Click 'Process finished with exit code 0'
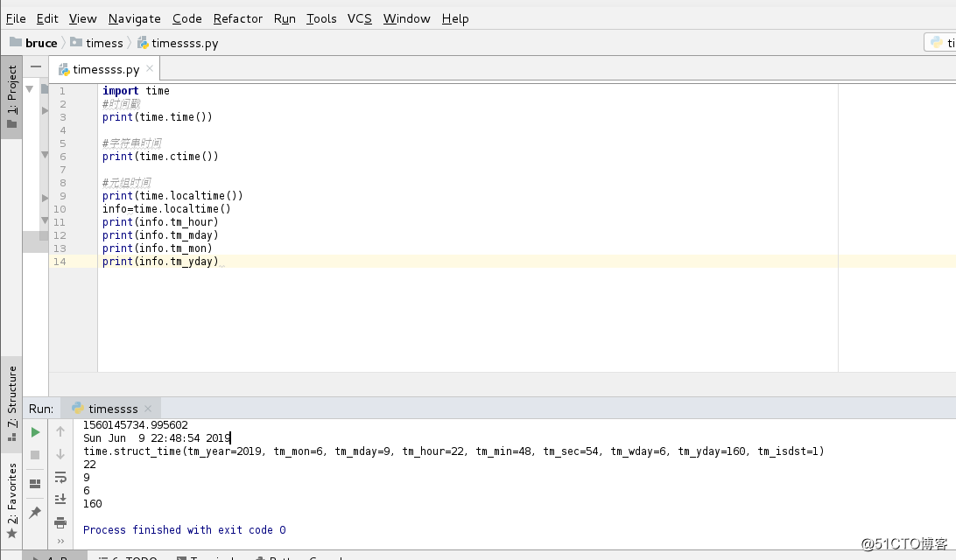The width and height of the screenshot is (956, 560). coord(184,530)
